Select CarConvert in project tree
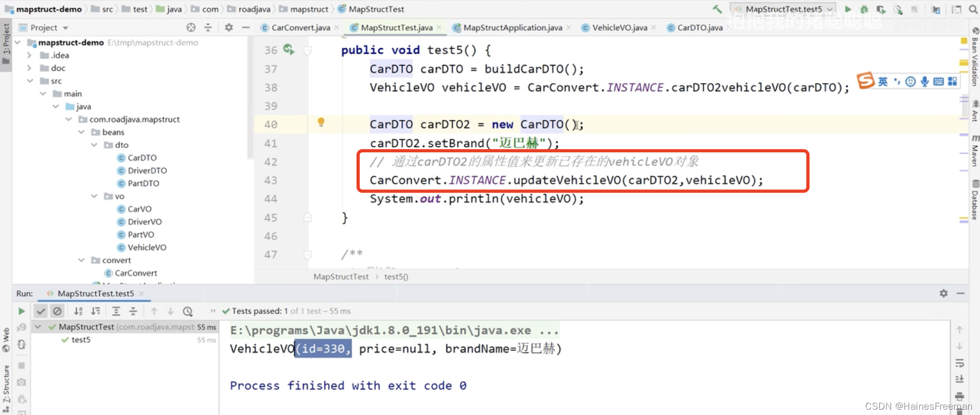The image size is (980, 415). pyautogui.click(x=136, y=273)
